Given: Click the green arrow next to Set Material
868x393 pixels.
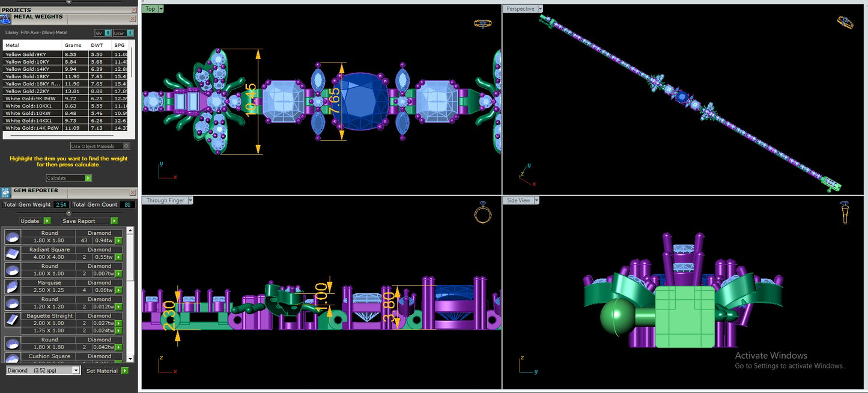Looking at the screenshot, I should (x=125, y=371).
